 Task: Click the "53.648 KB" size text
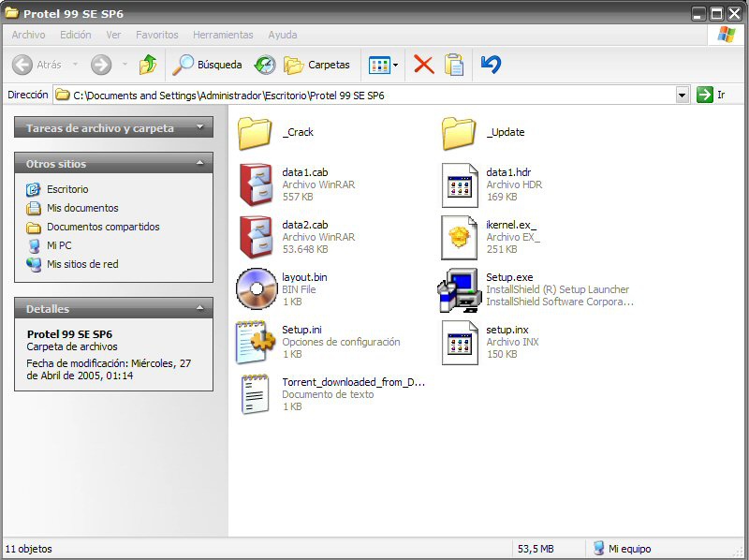click(x=305, y=249)
